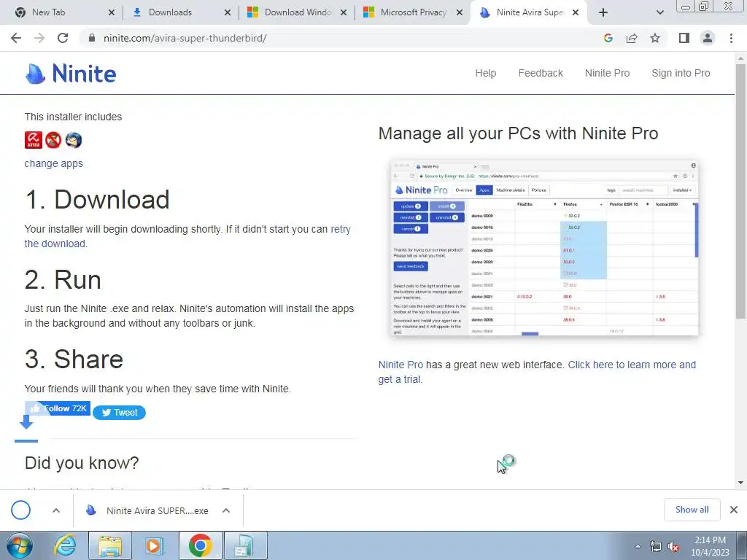Image resolution: width=747 pixels, height=560 pixels.
Task: Click the Avira antivirus app icon
Action: tap(34, 140)
